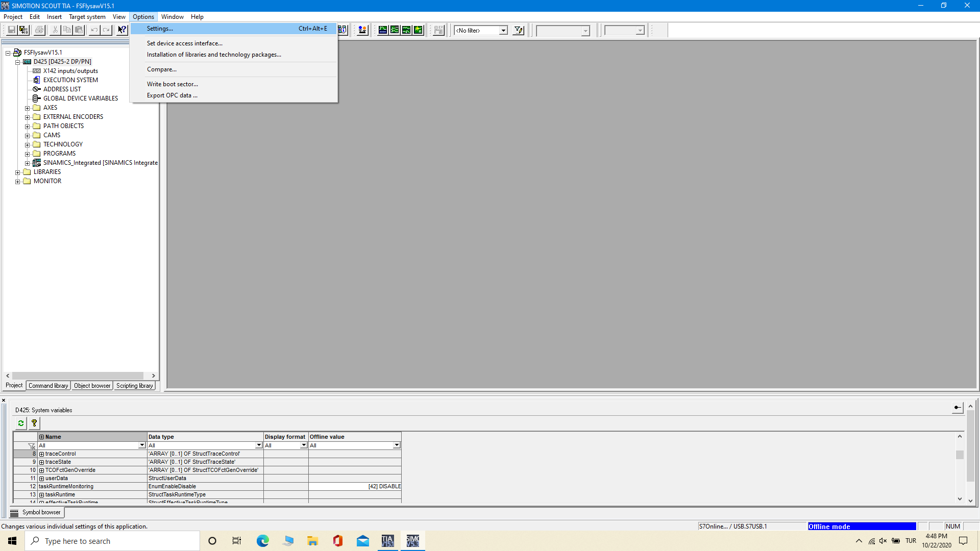980x551 pixels.
Task: Expand the AXES folder in project tree
Action: point(28,107)
